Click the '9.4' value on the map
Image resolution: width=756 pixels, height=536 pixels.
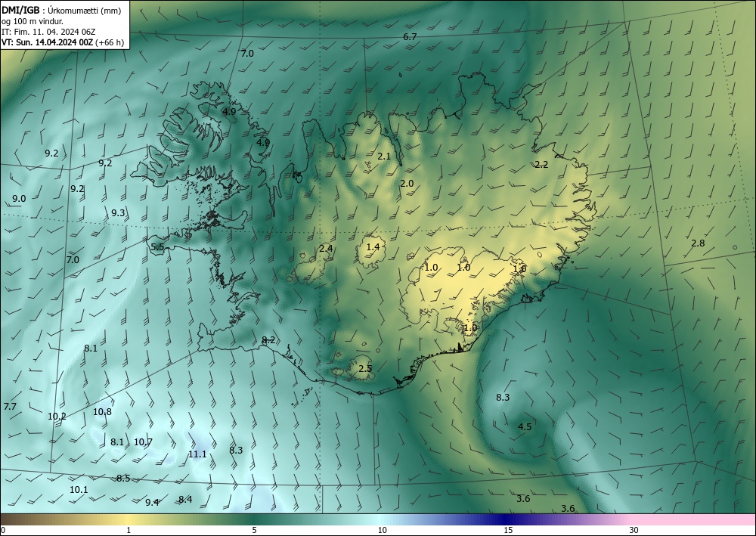coord(153,503)
